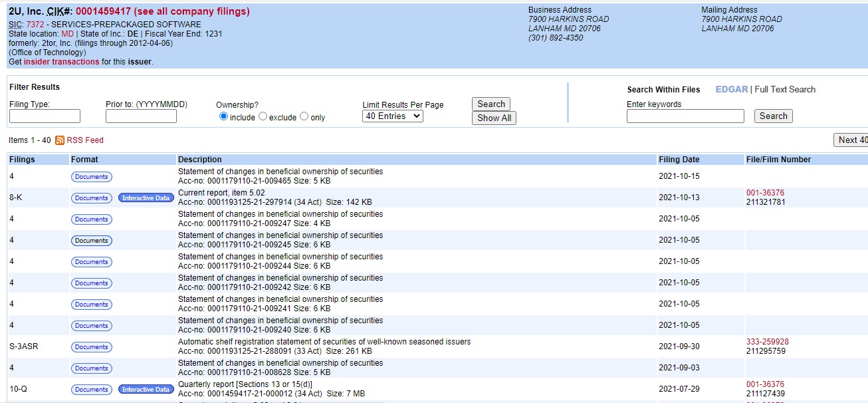Click the Filing Type input field
This screenshot has width=868, height=403.
point(45,116)
